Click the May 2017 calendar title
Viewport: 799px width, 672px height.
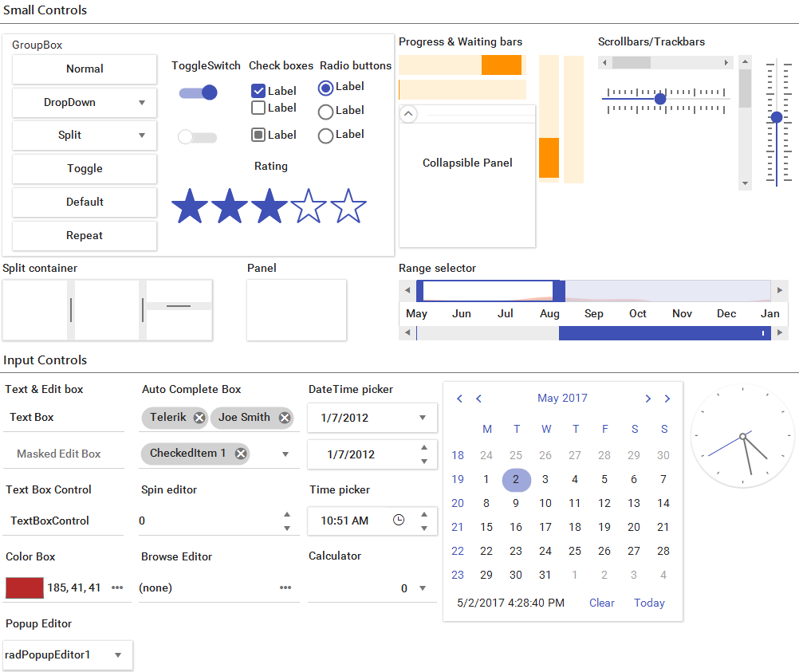tap(562, 398)
